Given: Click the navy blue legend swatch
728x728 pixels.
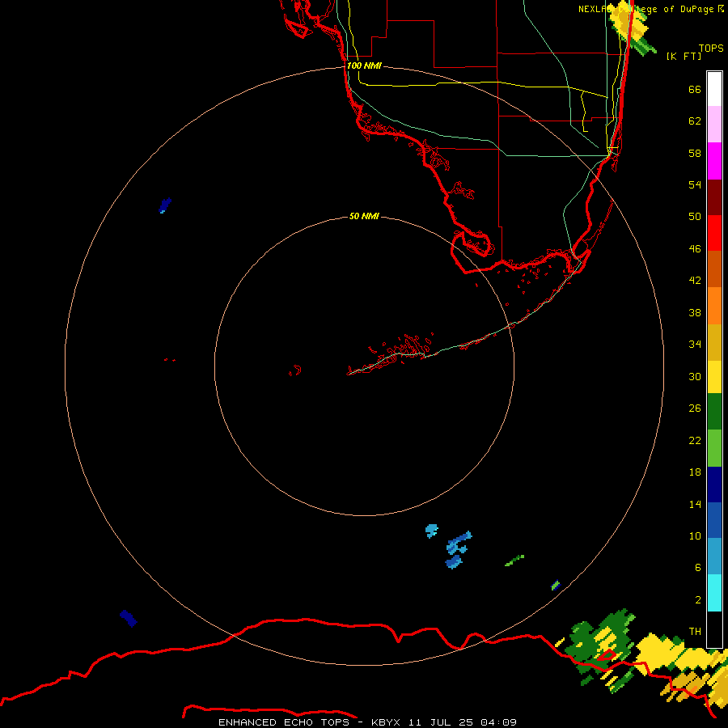Looking at the screenshot, I should [714, 485].
